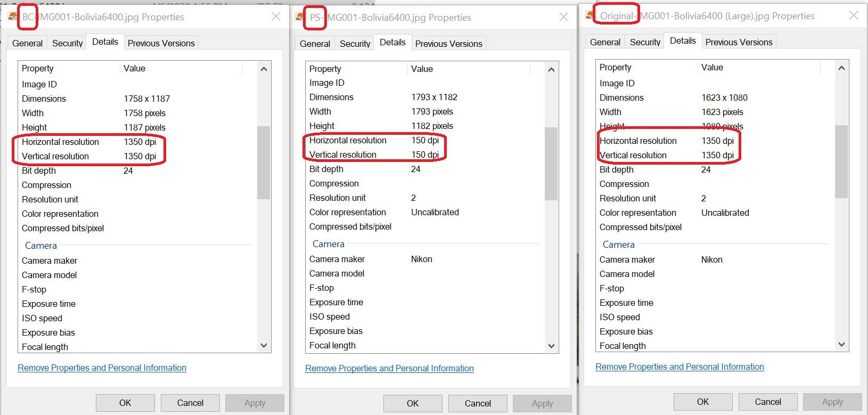
Task: Click the file icon in Original- dialog title
Action: pos(590,15)
